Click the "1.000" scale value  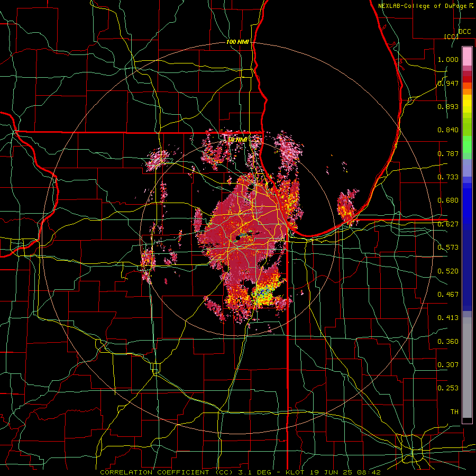tap(448, 59)
